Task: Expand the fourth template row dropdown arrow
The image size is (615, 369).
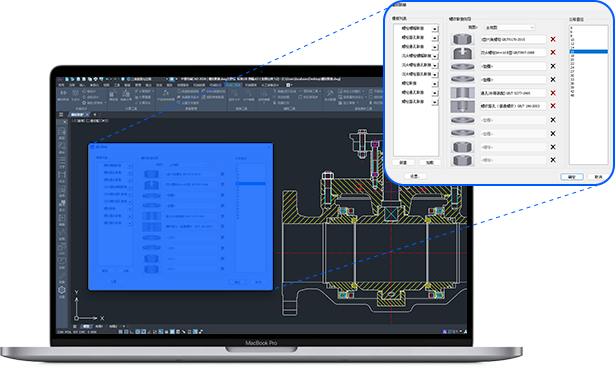Action: 435,56
